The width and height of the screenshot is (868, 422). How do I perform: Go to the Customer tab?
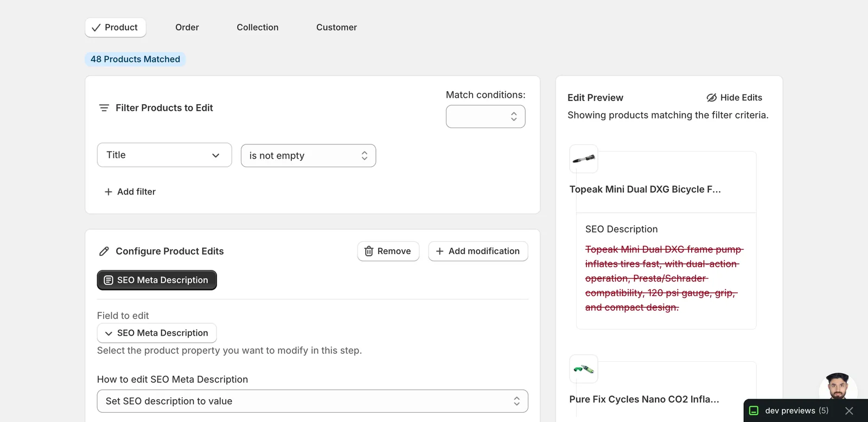point(336,28)
